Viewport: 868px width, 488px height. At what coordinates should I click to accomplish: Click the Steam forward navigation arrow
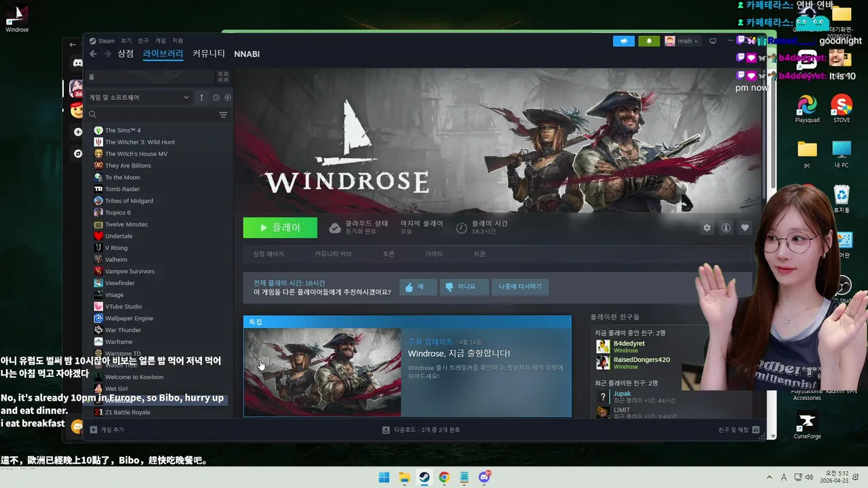point(108,54)
